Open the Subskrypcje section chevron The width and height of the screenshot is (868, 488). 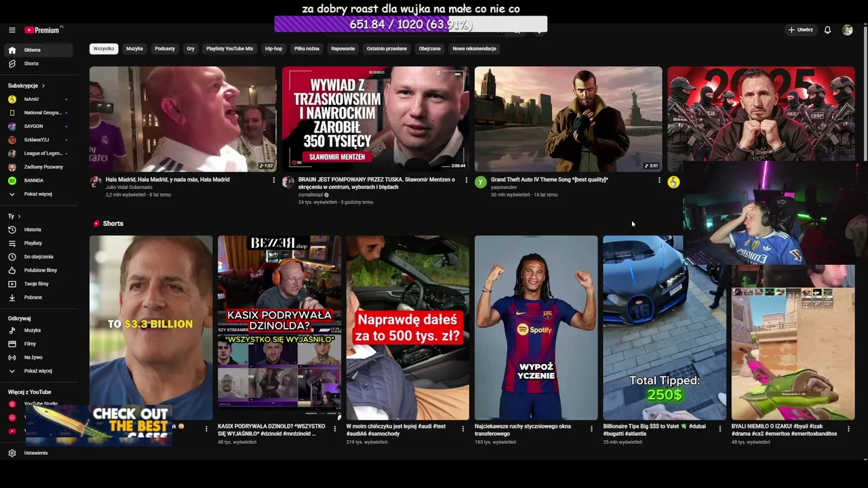pyautogui.click(x=43, y=86)
